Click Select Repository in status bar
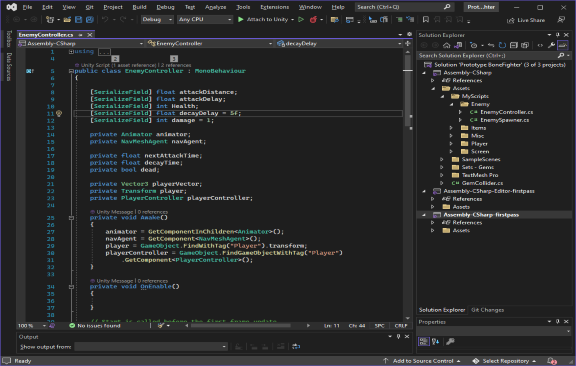 (x=504, y=361)
